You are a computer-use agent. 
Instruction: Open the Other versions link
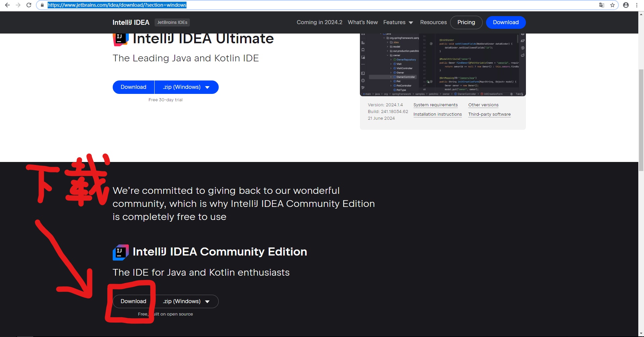[x=483, y=105]
